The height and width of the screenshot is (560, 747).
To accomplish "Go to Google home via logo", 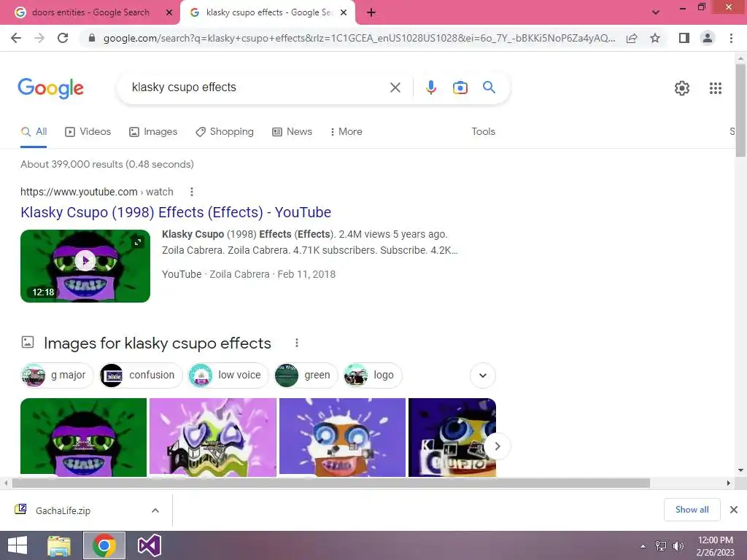I will click(x=50, y=88).
